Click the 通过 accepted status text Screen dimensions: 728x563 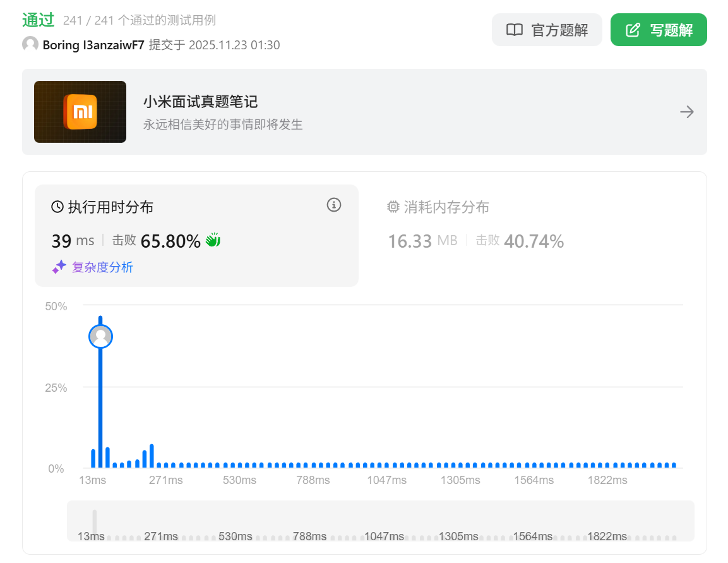point(38,20)
